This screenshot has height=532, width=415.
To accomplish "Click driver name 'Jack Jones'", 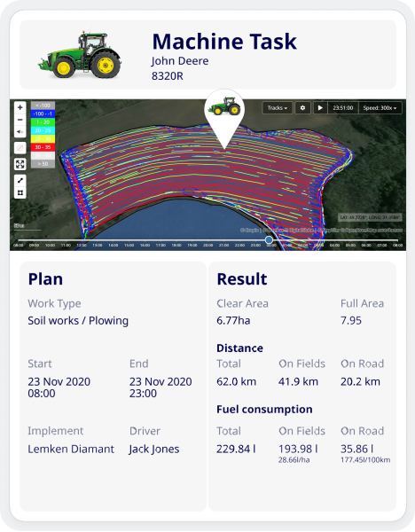I will pos(154,450).
